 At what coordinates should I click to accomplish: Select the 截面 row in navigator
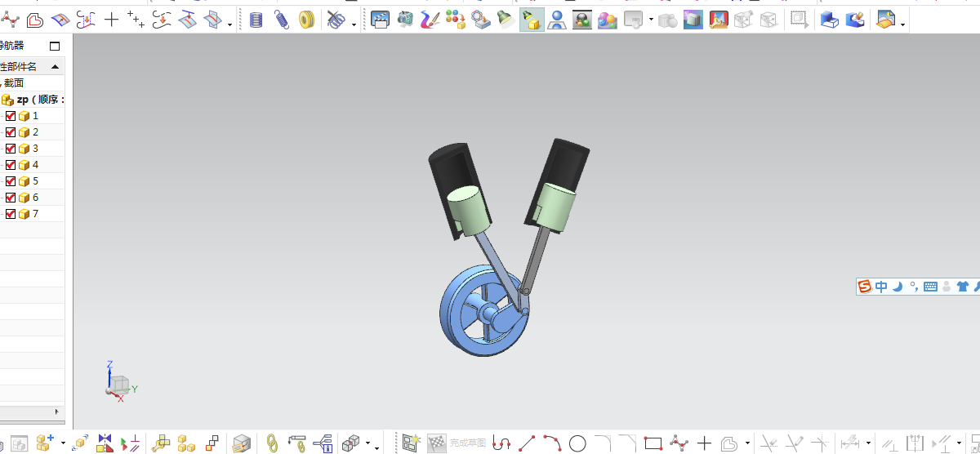point(14,83)
